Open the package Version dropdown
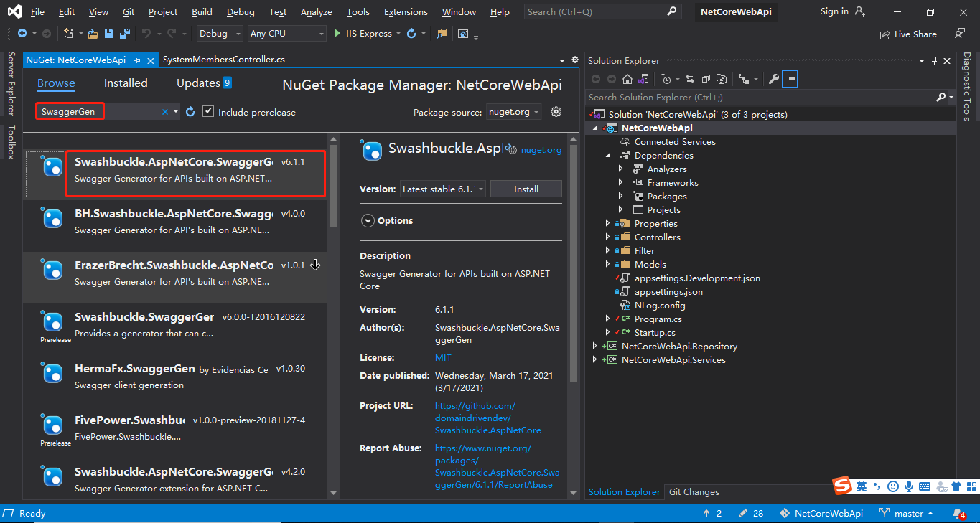Viewport: 980px width, 523px height. click(443, 189)
